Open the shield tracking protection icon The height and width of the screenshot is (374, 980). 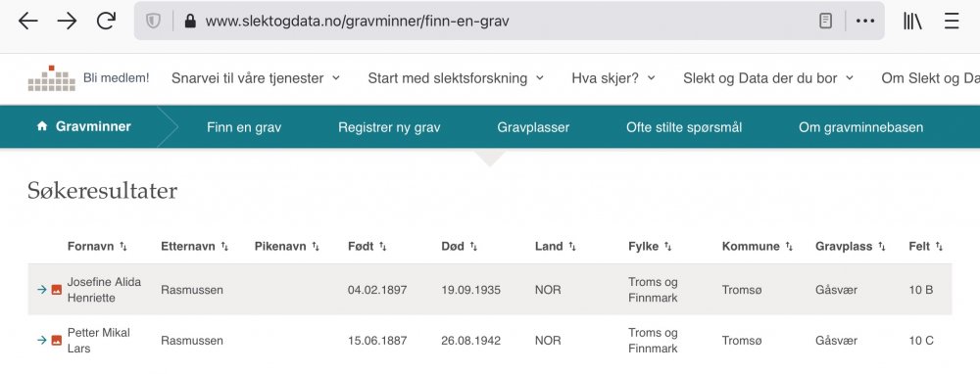coord(153,22)
